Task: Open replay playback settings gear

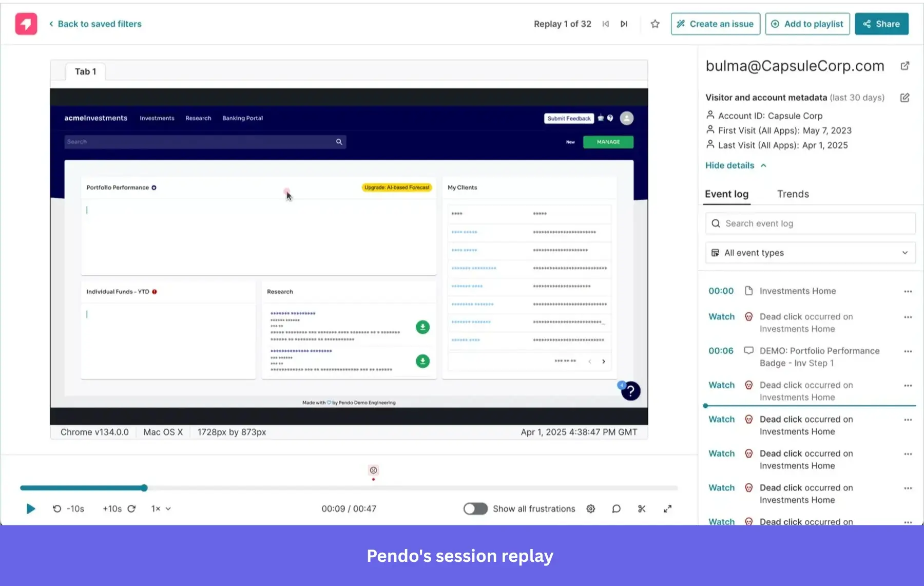Action: tap(590, 508)
